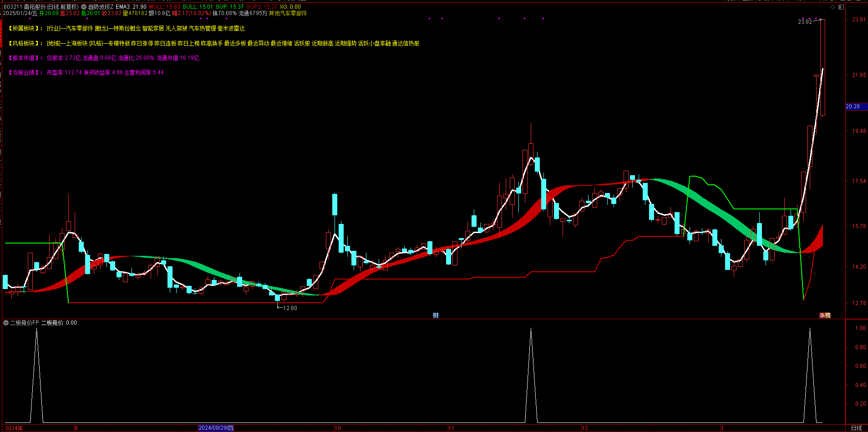Click the 其他汽车零部件 sector label
Screen dimensions: 868x432
tap(288, 13)
